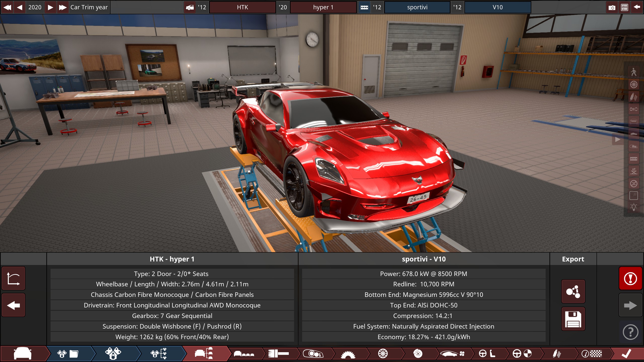Click the light bulb lighting icon
Viewport: 644px width, 362px height.
pyautogui.click(x=633, y=207)
